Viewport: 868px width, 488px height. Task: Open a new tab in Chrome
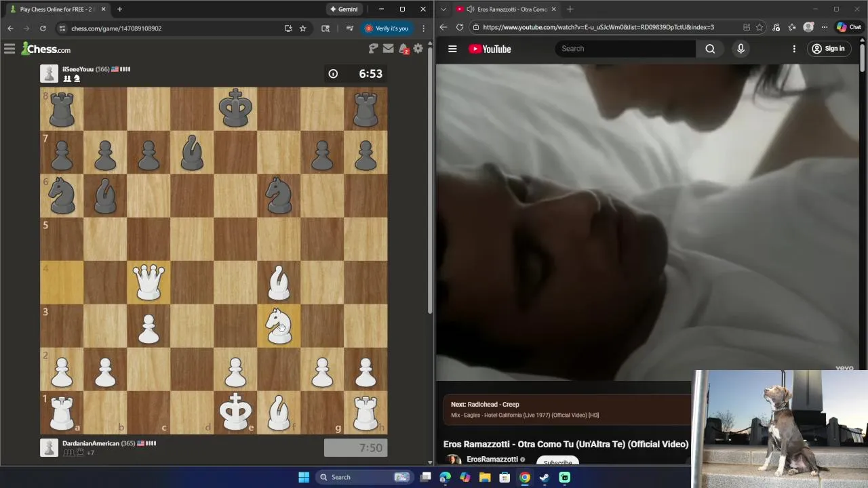[119, 9]
